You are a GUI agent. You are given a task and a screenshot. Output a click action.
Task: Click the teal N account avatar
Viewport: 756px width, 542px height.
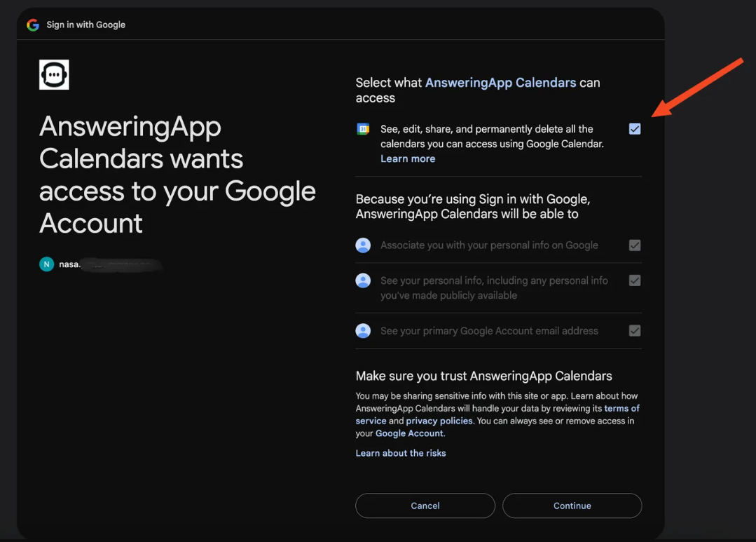[47, 264]
